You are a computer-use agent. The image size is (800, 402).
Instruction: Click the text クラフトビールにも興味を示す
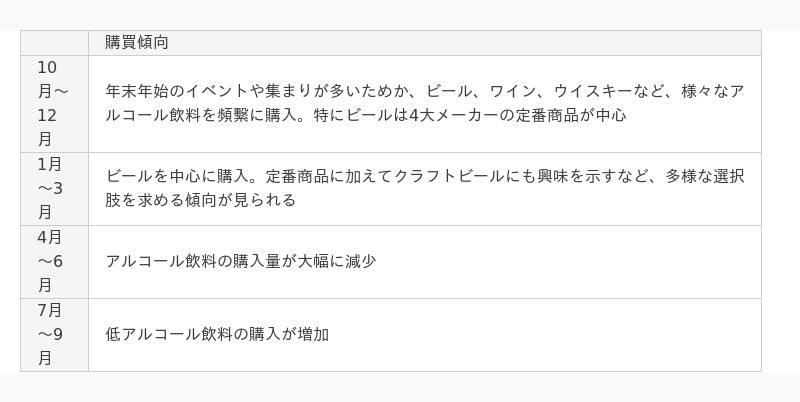click(498, 177)
